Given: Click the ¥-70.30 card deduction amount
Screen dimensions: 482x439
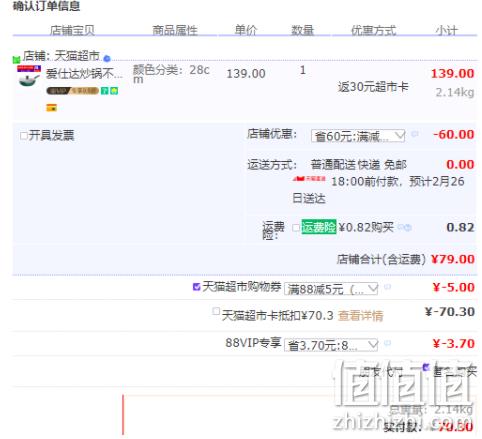Looking at the screenshot, I should click(450, 312).
